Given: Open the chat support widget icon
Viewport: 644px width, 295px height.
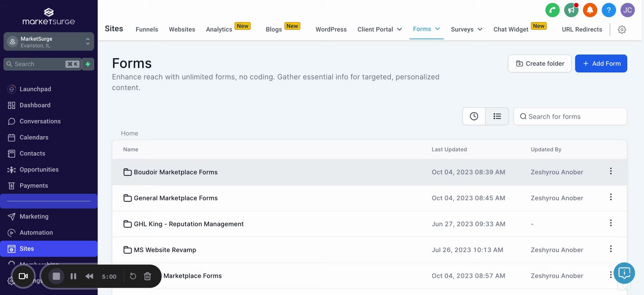Looking at the screenshot, I should tap(624, 272).
